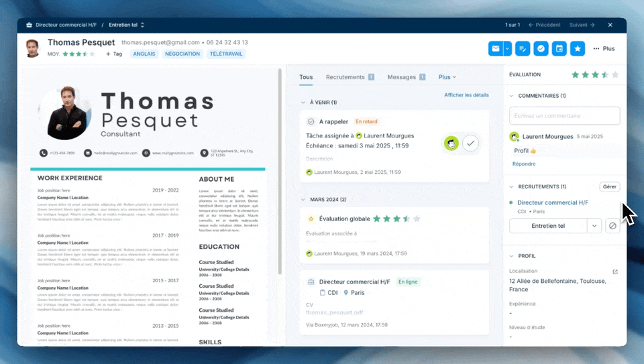644x364 pixels.
Task: Collapse the PROFIL section
Action: pos(511,256)
